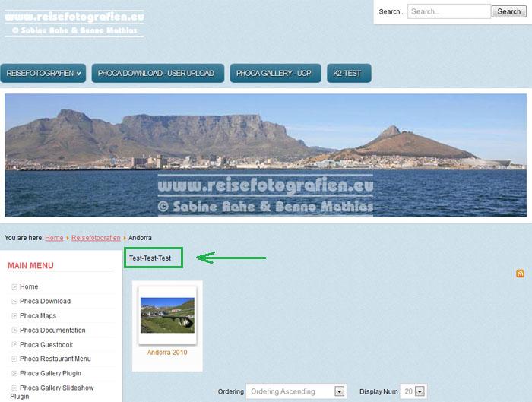Open the Andorra 2010 thumbnail image
Image resolution: width=532 pixels, height=402 pixels.
tap(167, 315)
